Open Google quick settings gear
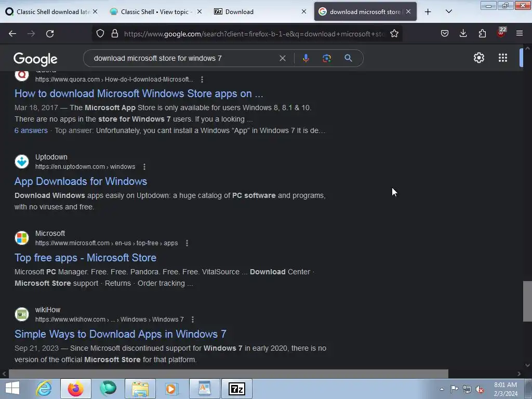Image resolution: width=532 pixels, height=399 pixels. (478, 58)
